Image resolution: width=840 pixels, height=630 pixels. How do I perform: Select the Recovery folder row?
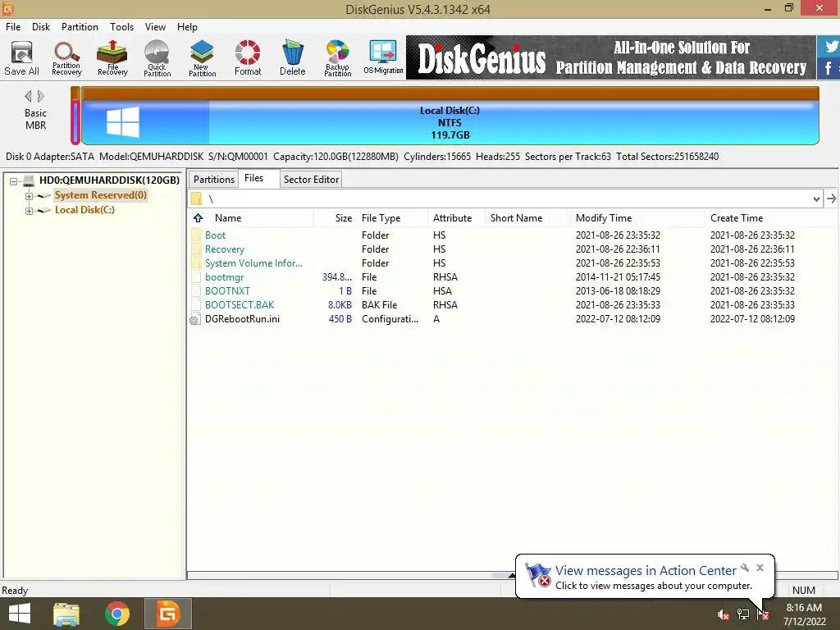coord(512,249)
